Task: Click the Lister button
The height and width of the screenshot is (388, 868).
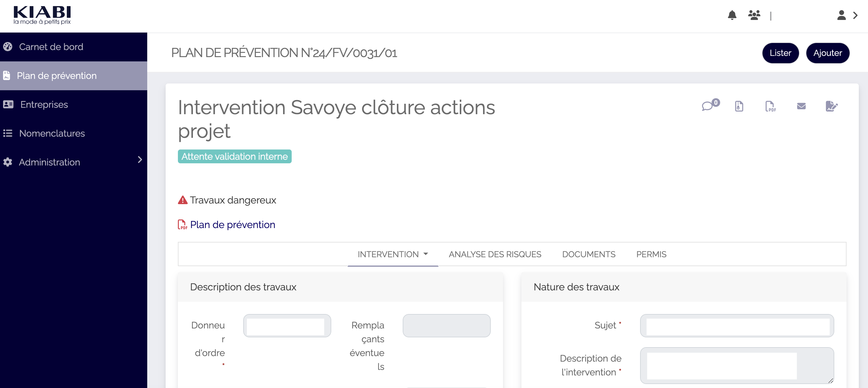Action: click(780, 53)
